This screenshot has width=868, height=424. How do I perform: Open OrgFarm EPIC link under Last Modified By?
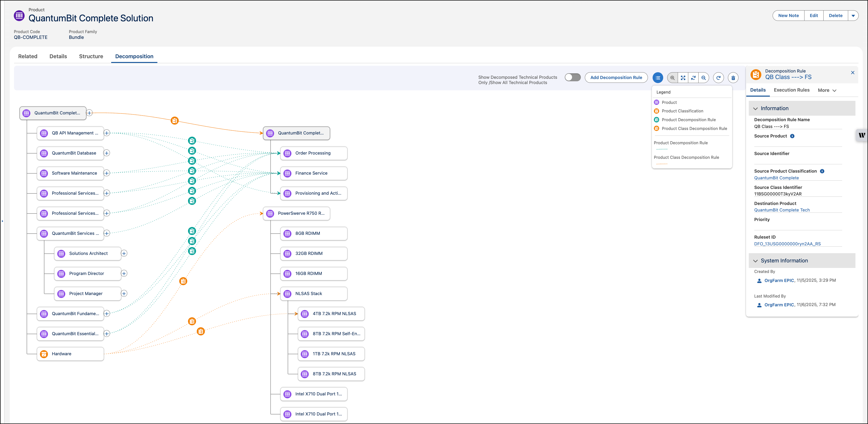point(779,305)
